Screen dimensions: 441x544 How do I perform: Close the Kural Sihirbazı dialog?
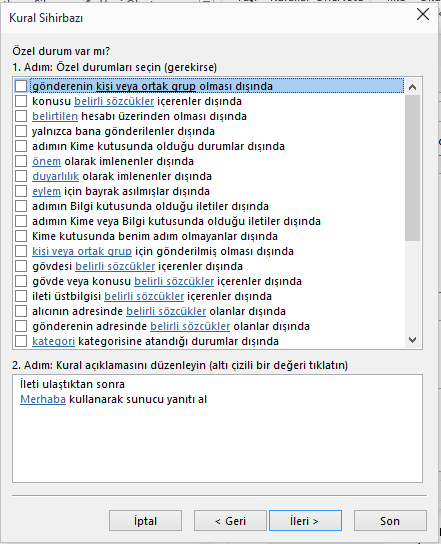pos(423,15)
